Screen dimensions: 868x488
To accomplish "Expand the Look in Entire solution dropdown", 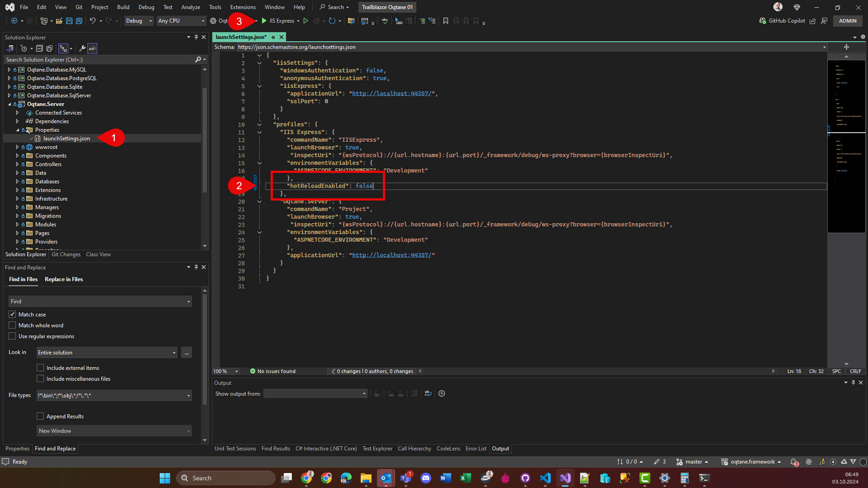I will click(174, 353).
